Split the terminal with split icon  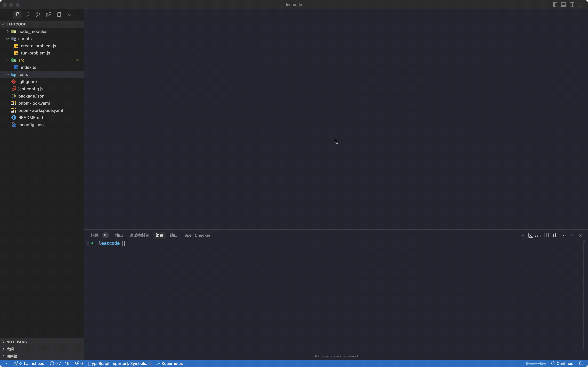point(547,235)
